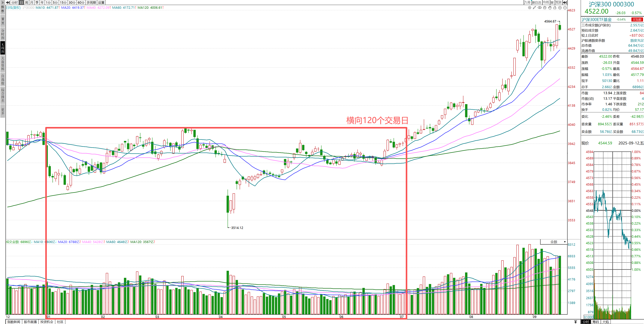
Task: Click the chart settings gear icon
Action: pyautogui.click(x=529, y=8)
